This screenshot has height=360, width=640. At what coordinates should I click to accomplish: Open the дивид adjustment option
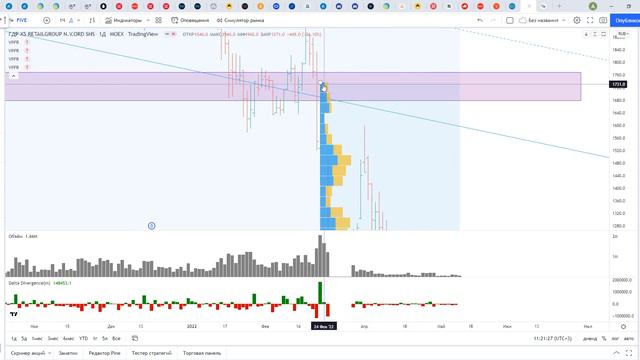click(590, 338)
